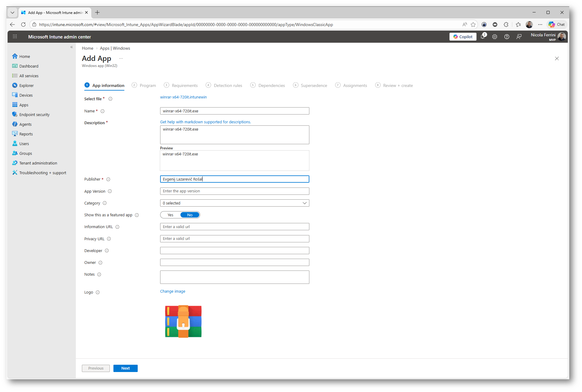The height and width of the screenshot is (392, 582).
Task: Go to the Detection rules tab
Action: coord(228,85)
